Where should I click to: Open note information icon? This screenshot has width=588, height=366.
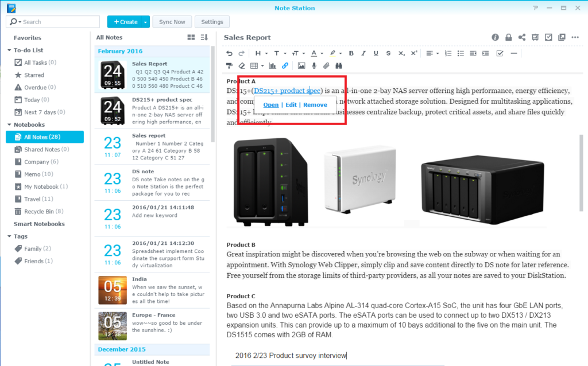[x=495, y=37]
